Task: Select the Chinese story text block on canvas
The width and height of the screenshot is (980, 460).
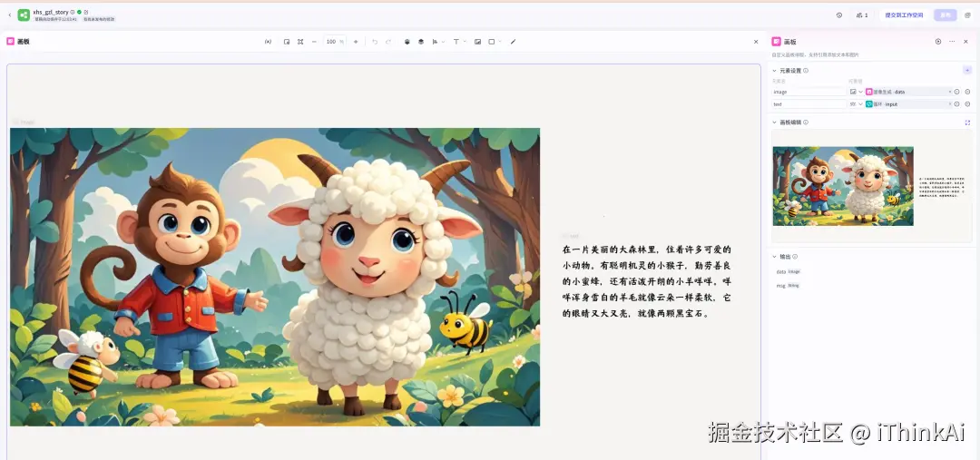Action: pos(647,281)
